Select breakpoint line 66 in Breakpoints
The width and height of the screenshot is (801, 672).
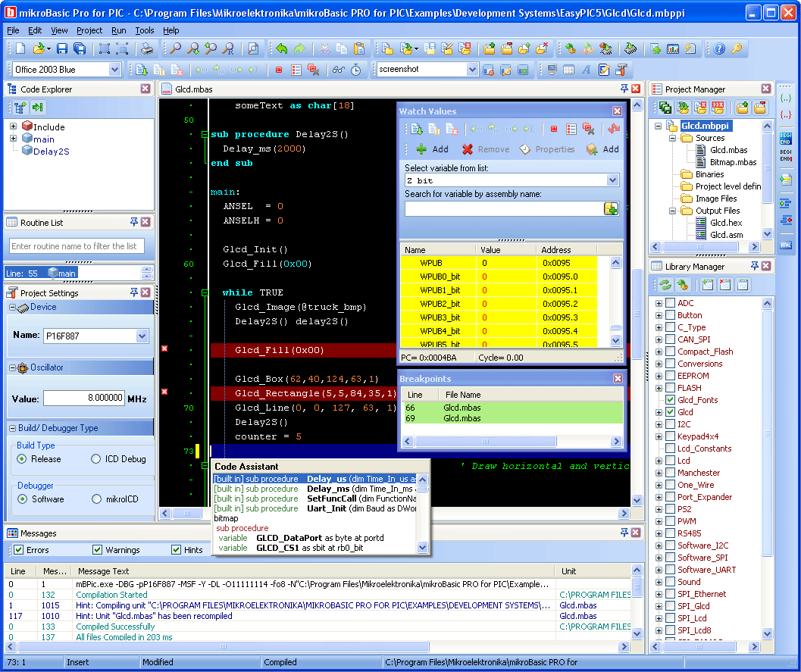pyautogui.click(x=512, y=408)
